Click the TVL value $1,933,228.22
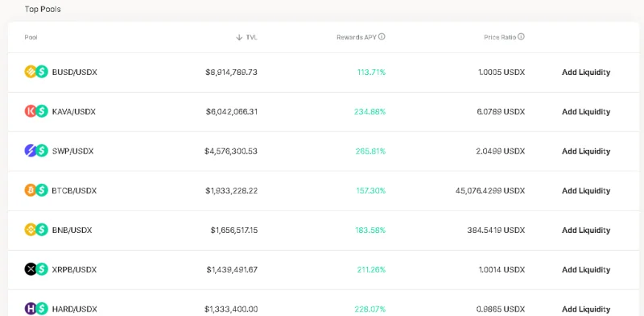Viewport: 644px width, 316px height. (x=232, y=190)
